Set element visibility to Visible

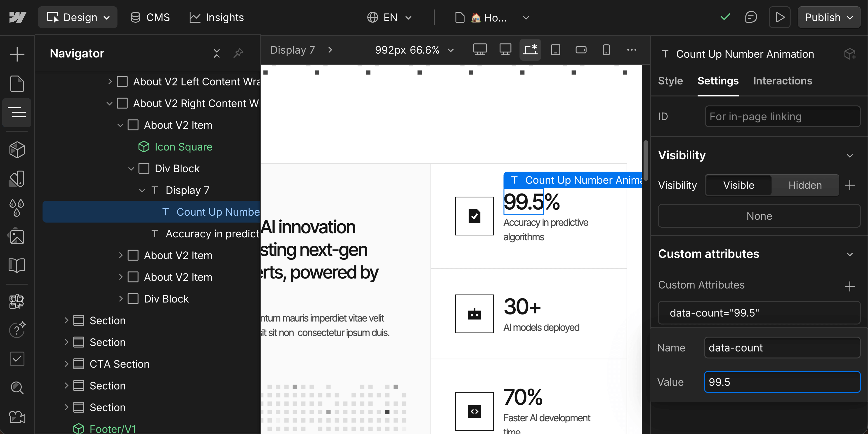click(738, 185)
